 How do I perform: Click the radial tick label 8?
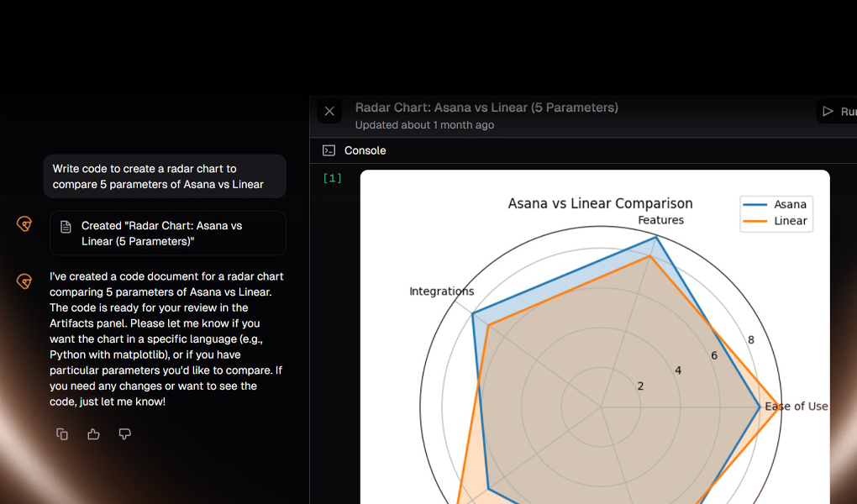tap(751, 340)
